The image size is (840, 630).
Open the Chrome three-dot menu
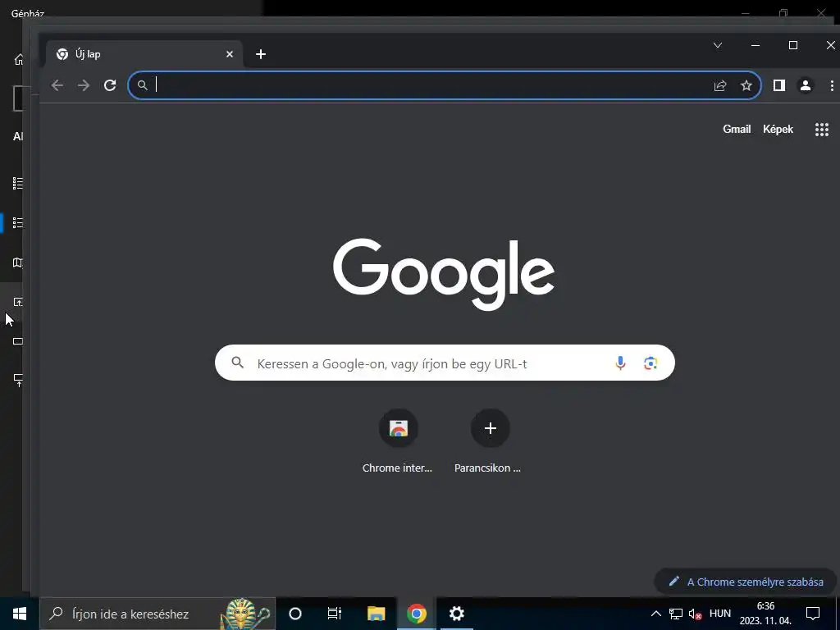832,85
